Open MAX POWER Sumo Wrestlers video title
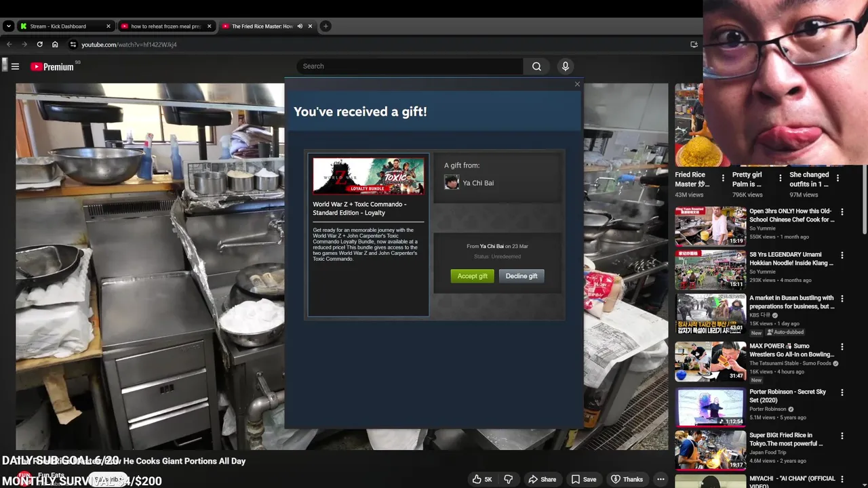 tap(791, 350)
